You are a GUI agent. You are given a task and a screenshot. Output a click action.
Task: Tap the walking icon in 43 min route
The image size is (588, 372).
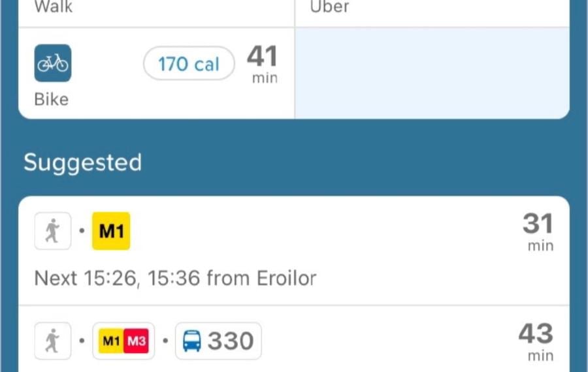tap(53, 341)
